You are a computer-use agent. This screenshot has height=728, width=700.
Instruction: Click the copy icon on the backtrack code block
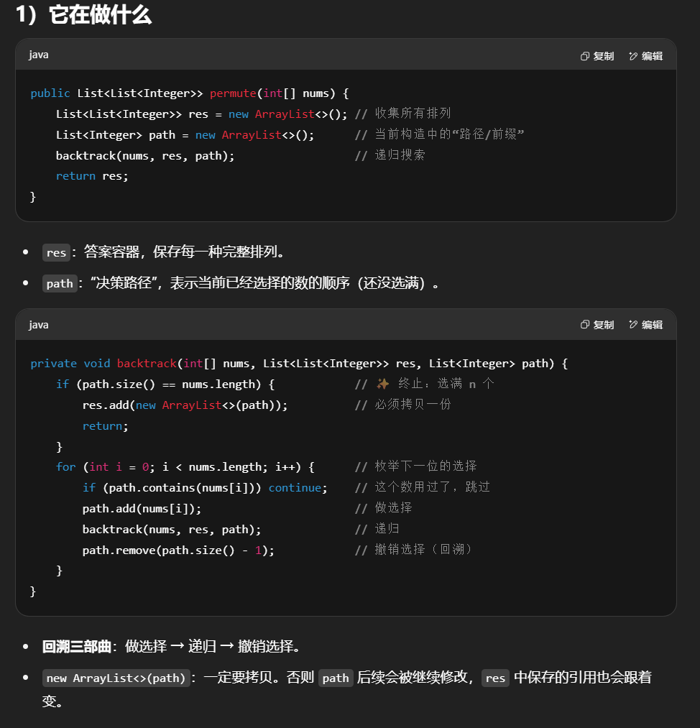click(x=585, y=325)
